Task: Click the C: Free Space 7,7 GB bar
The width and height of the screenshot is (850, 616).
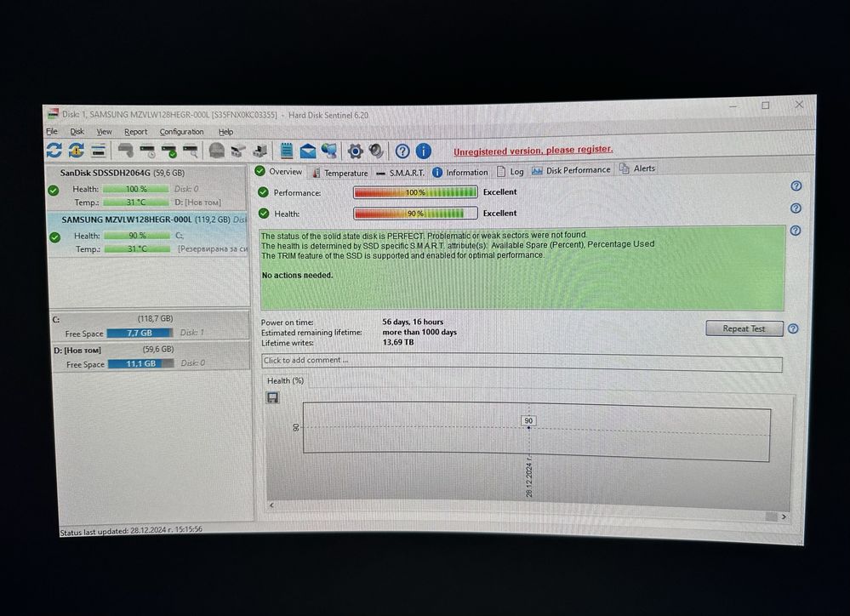Action: [x=140, y=333]
